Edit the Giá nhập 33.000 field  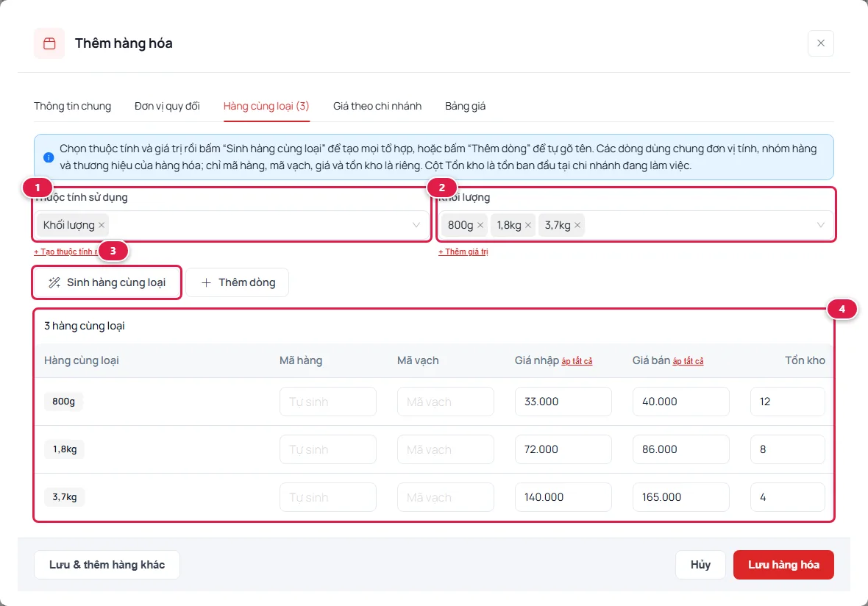click(563, 402)
